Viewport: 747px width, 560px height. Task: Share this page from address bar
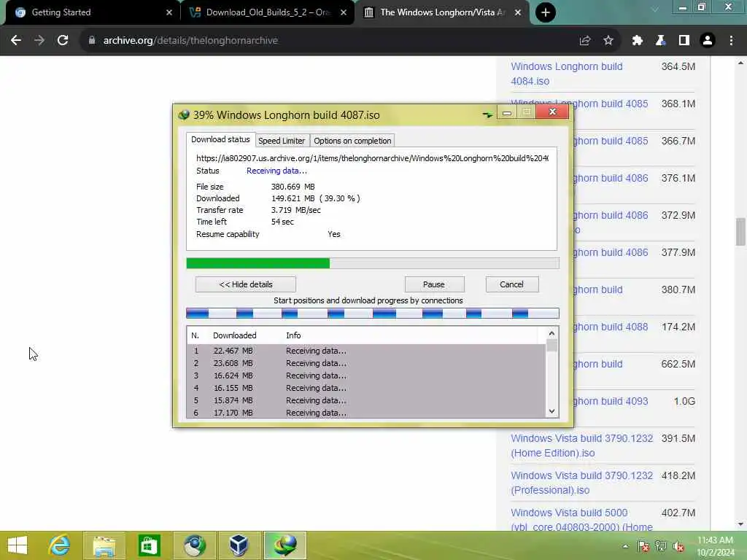pyautogui.click(x=585, y=41)
